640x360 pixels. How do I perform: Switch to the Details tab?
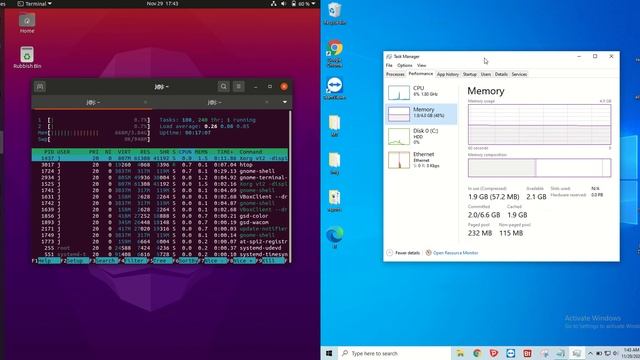(501, 74)
